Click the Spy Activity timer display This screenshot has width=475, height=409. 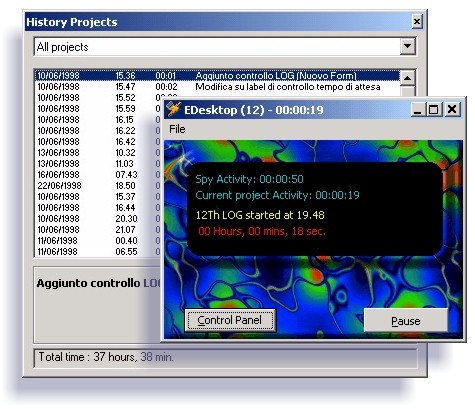[x=249, y=179]
